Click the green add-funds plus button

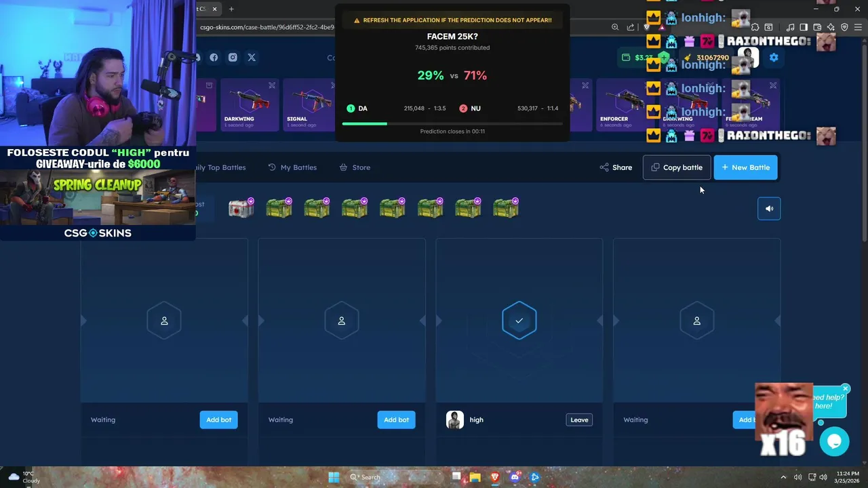664,58
